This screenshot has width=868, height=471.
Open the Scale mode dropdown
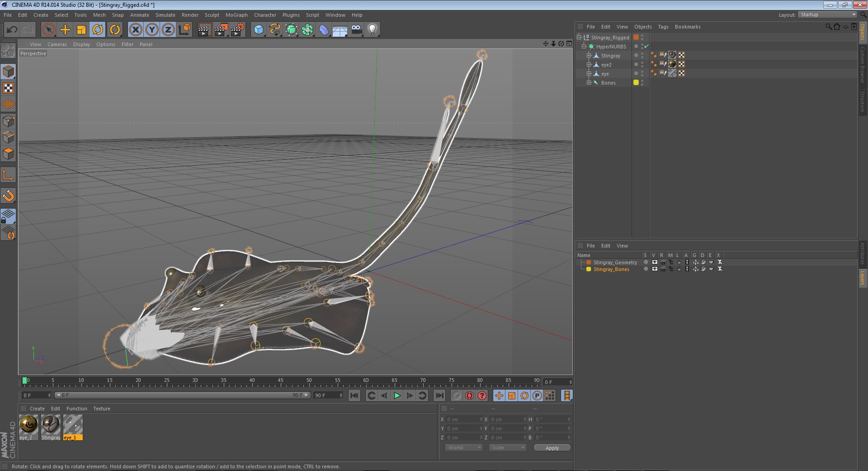click(508, 447)
